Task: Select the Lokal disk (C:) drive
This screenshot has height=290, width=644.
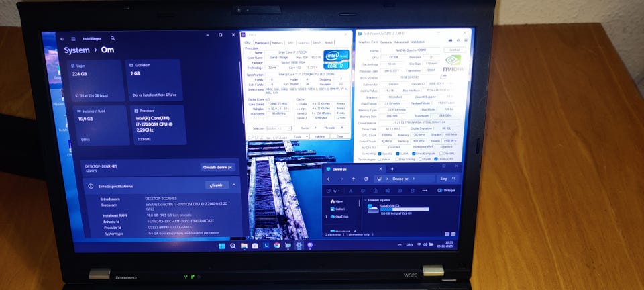Action: click(x=398, y=209)
